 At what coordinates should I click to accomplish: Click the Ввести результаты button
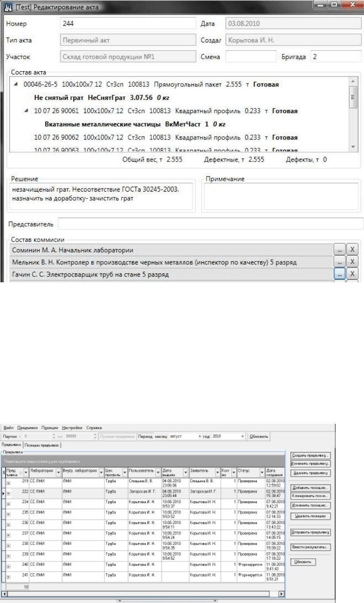[311, 547]
